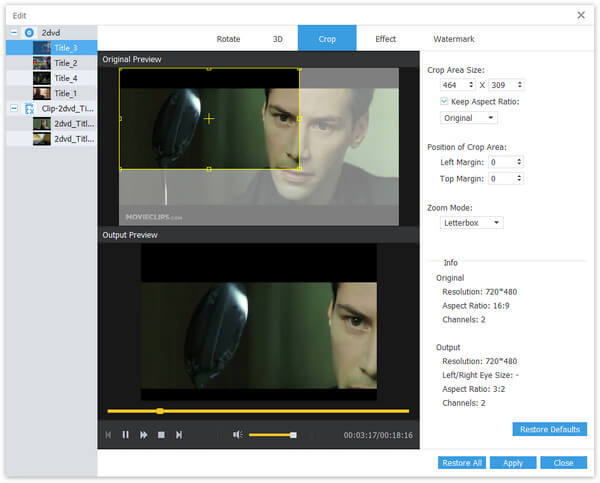Select the Title_1 tree item label
The height and width of the screenshot is (483, 600).
[66, 93]
